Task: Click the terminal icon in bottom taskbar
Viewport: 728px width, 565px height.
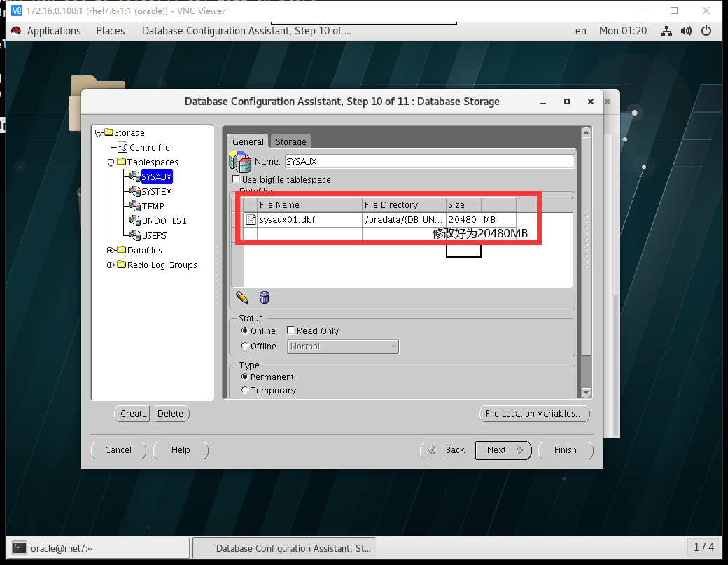Action: click(x=20, y=547)
